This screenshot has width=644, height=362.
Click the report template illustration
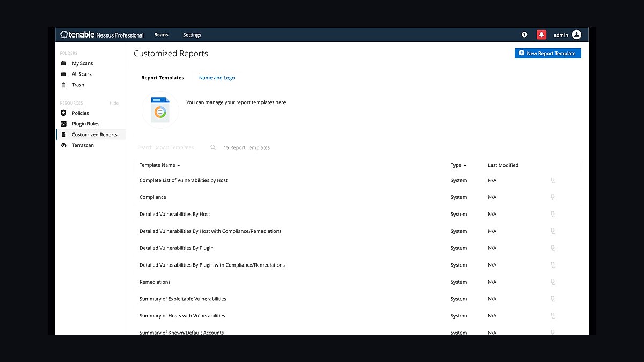(160, 110)
